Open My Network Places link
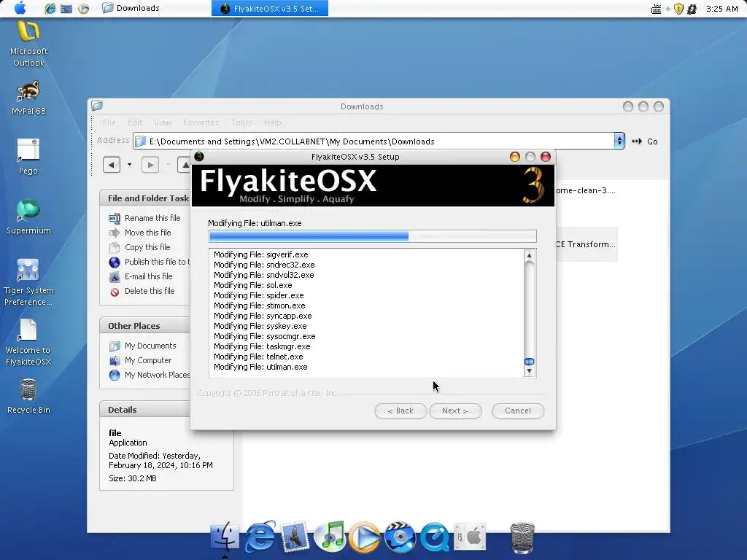 pyautogui.click(x=158, y=375)
